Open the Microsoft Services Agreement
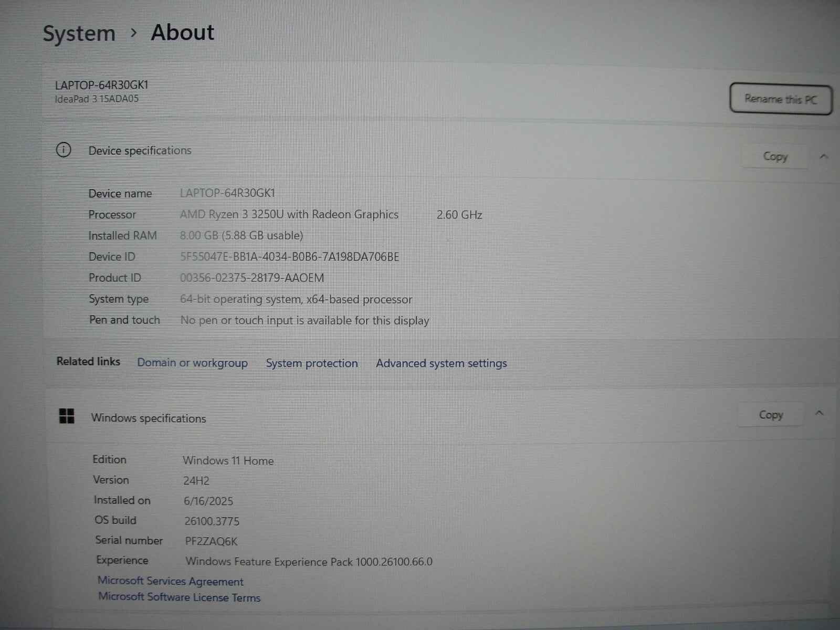Viewport: 840px width, 630px height. pos(171,581)
